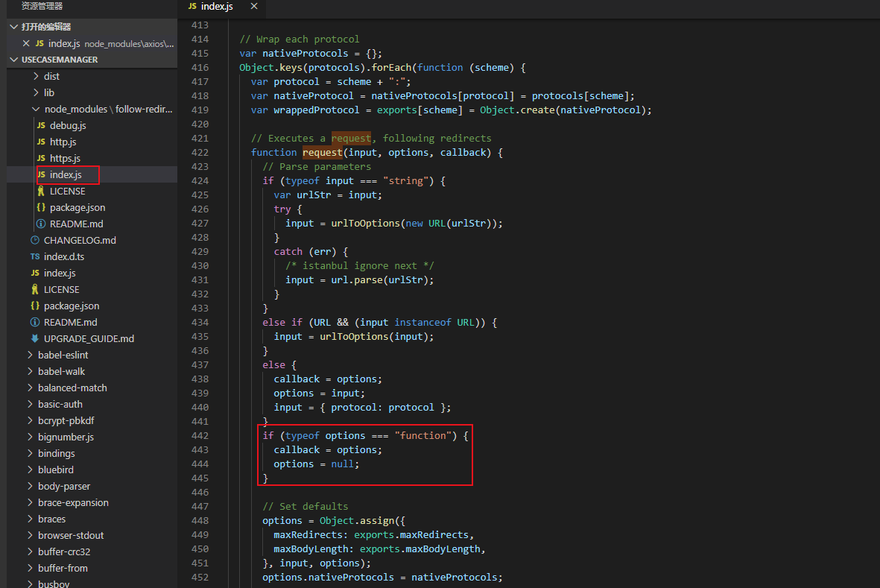
Task: Collapse the 打开的编辑器 section
Action: pyautogui.click(x=12, y=25)
